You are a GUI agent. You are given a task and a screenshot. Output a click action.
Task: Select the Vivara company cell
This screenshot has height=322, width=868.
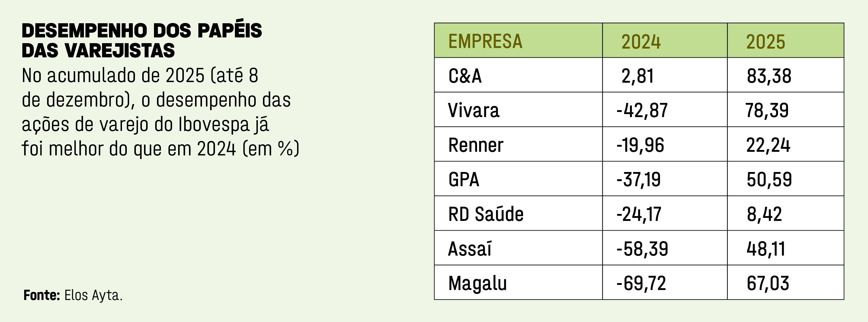click(x=473, y=110)
